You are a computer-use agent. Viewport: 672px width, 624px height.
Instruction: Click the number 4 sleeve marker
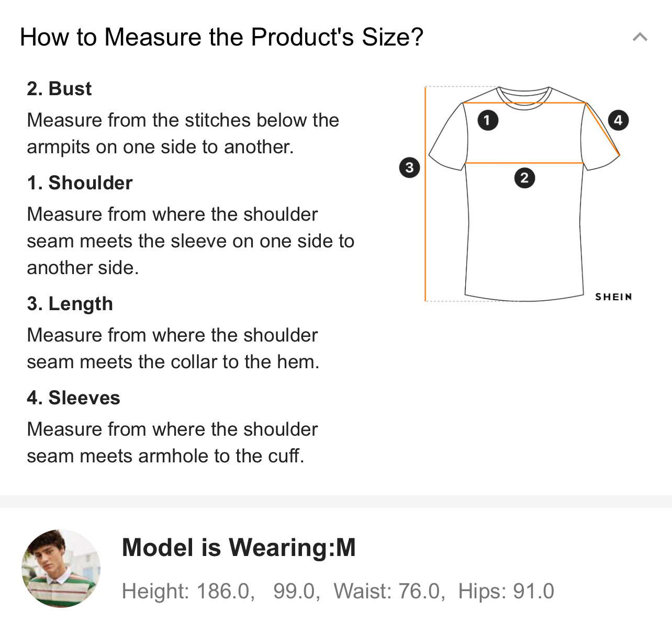(x=618, y=120)
